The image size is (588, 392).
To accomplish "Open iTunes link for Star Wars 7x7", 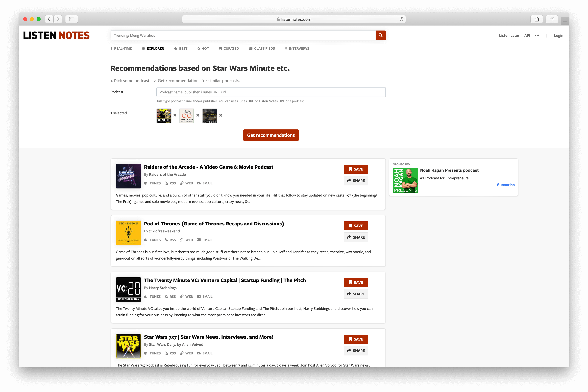I will [152, 353].
